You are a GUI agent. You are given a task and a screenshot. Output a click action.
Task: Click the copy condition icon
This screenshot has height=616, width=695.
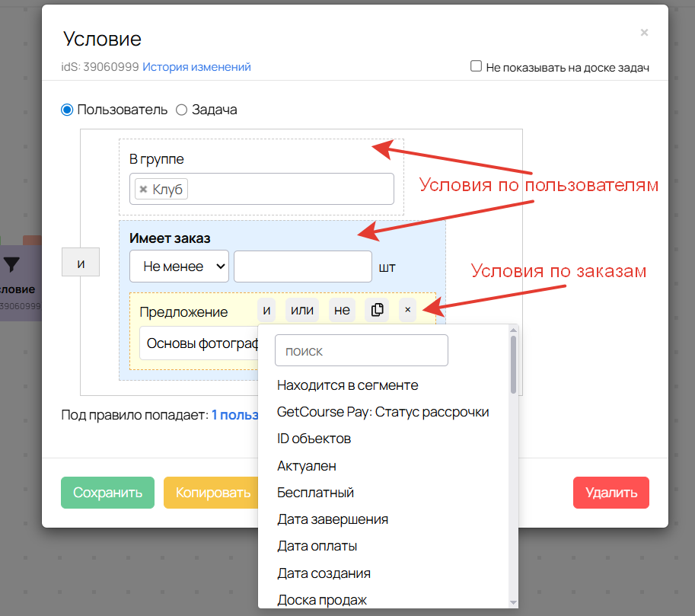click(378, 310)
